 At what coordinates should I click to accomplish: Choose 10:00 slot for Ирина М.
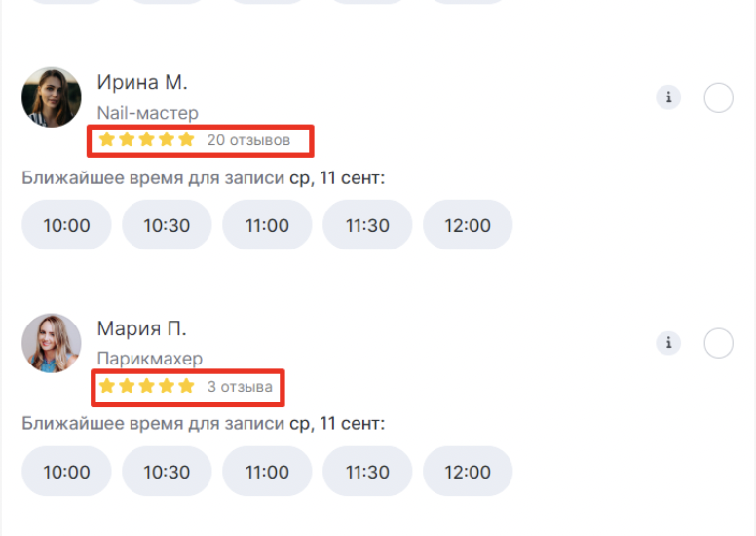[66, 225]
